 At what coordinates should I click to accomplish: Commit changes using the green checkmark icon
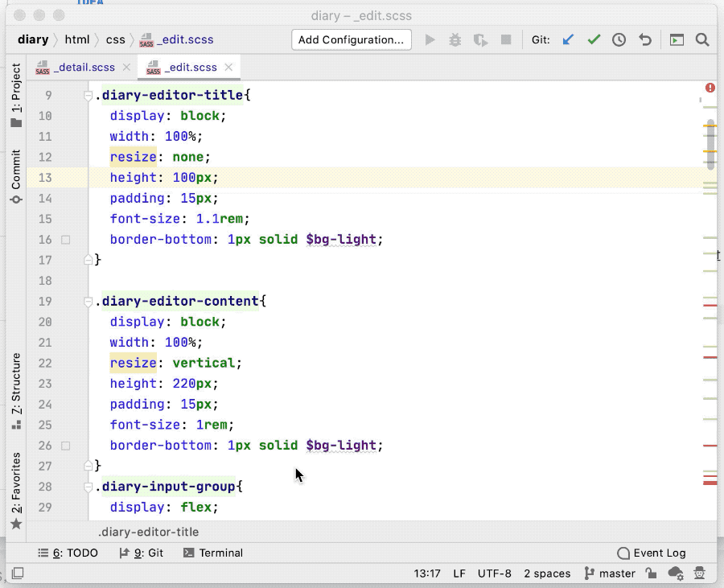[594, 39]
